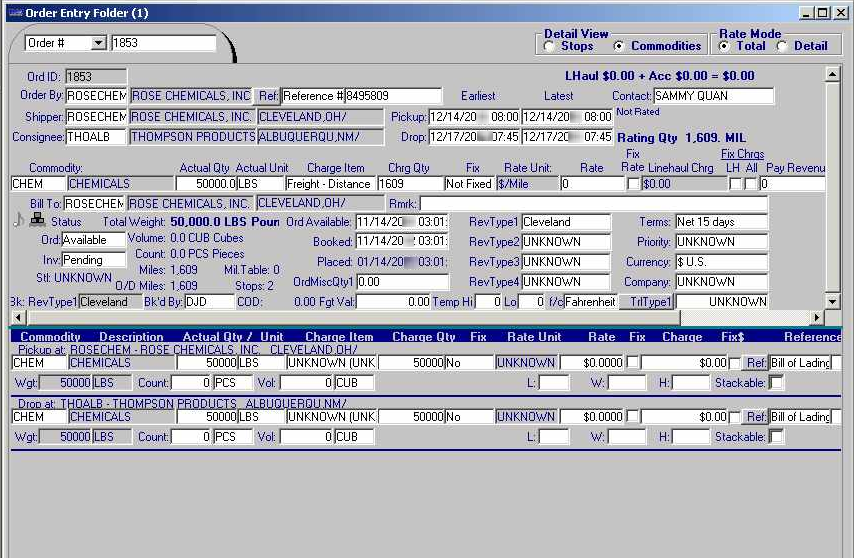
Task: Select the Detail rate mode radio button
Action: point(782,47)
